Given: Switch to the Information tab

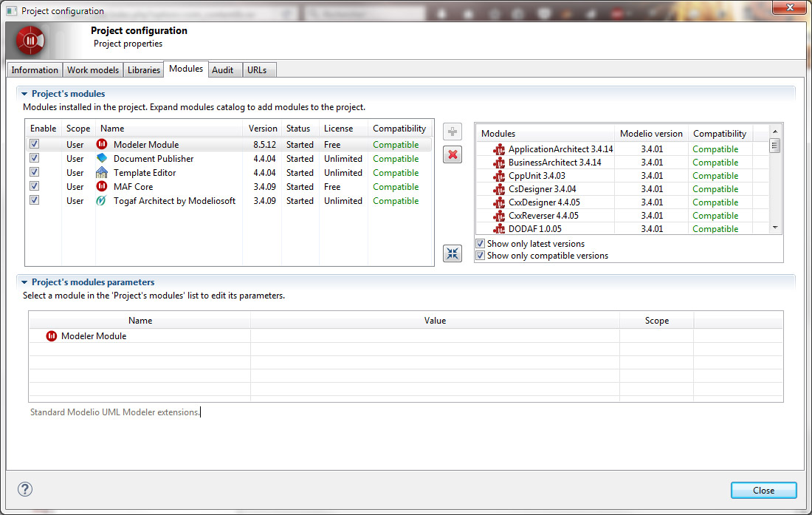Looking at the screenshot, I should point(35,70).
